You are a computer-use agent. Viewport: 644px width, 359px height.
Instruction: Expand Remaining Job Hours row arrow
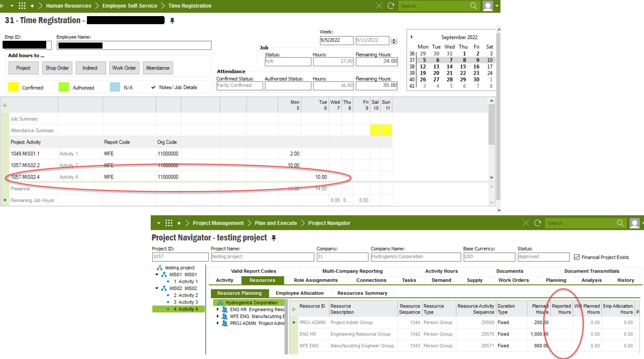click(5, 200)
